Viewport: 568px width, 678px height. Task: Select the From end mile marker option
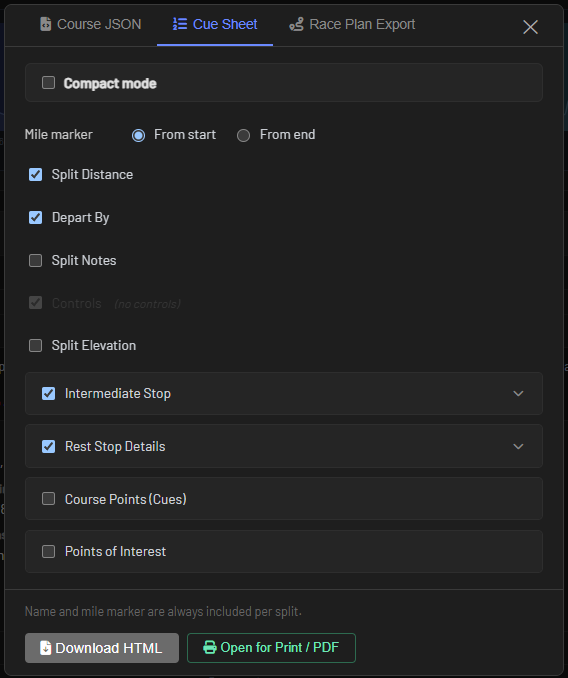coord(243,135)
